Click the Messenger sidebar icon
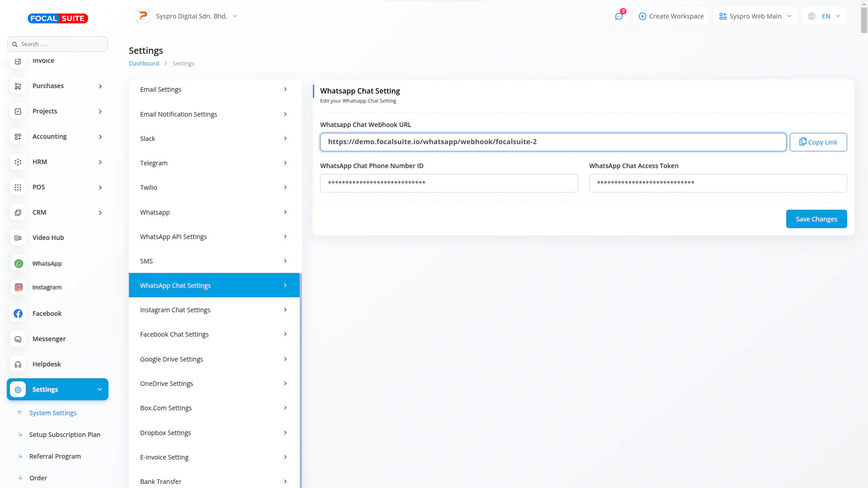Image resolution: width=868 pixels, height=488 pixels. (18, 339)
